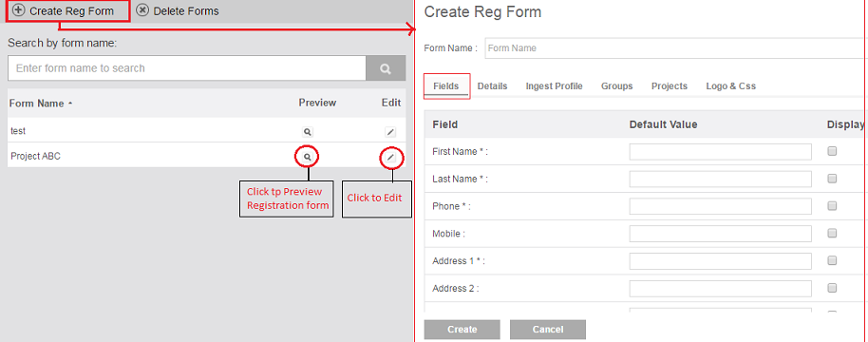Click the Cancel button
Viewport: 868px width, 342px height.
(547, 330)
